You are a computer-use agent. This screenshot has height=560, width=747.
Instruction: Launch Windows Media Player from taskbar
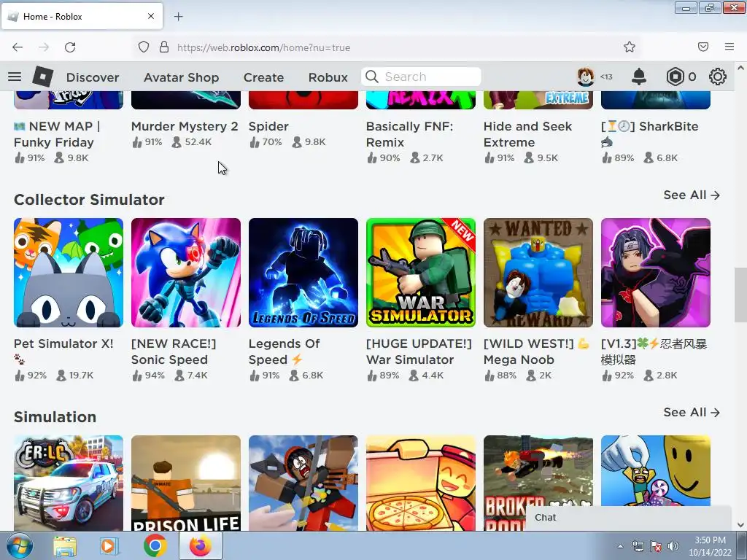tap(109, 546)
